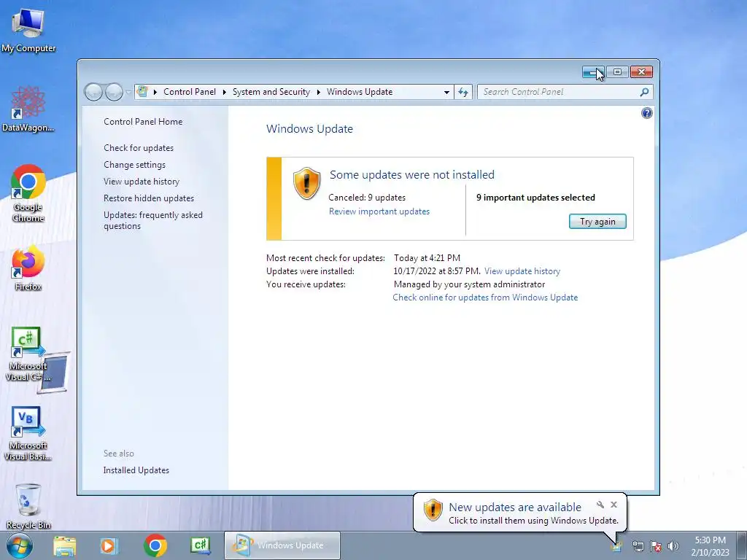Go to Control Panel Home
Viewport: 747px width, 560px height.
pyautogui.click(x=143, y=122)
